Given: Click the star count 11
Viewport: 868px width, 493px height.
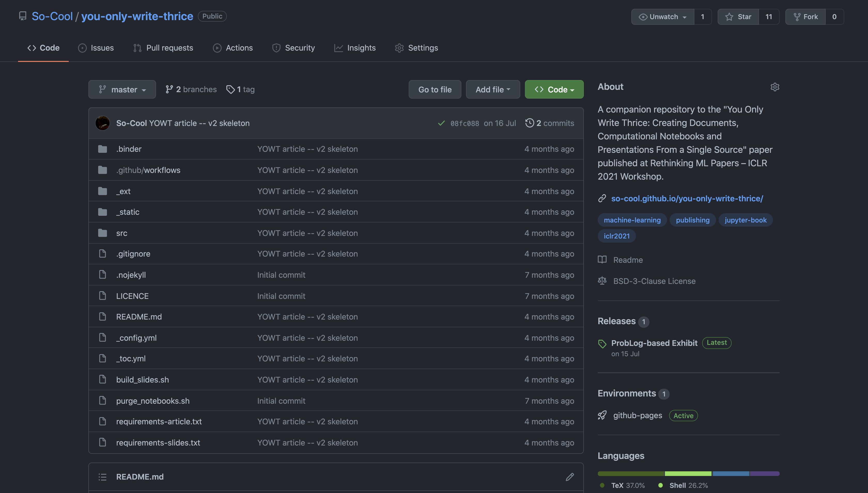Looking at the screenshot, I should [x=769, y=17].
